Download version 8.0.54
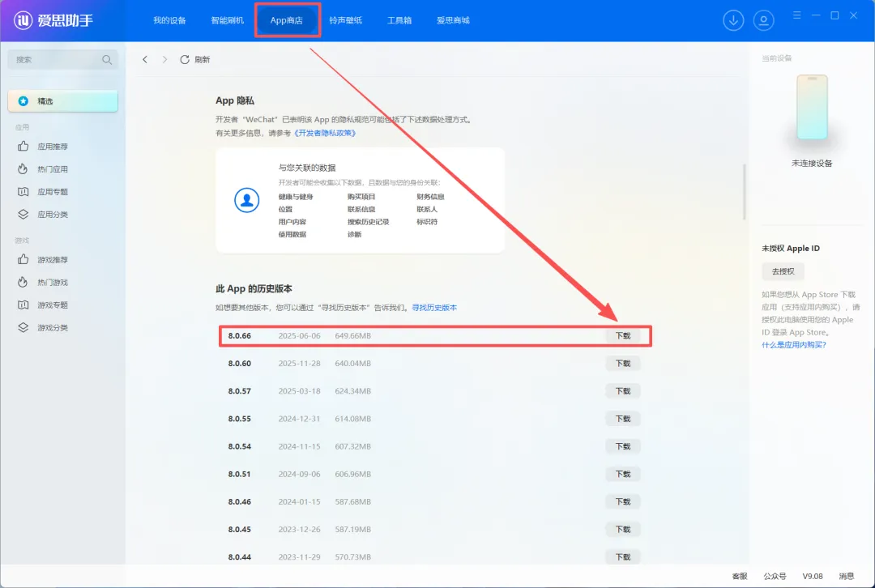 click(623, 446)
